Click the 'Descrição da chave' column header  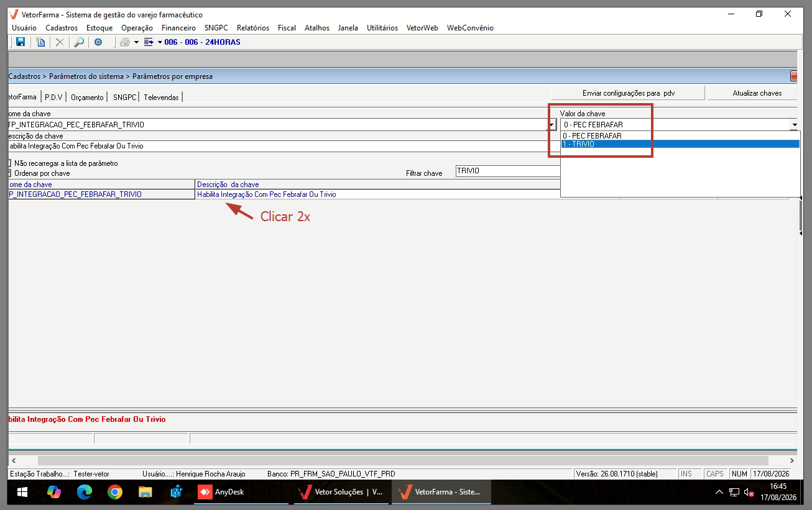pos(377,184)
